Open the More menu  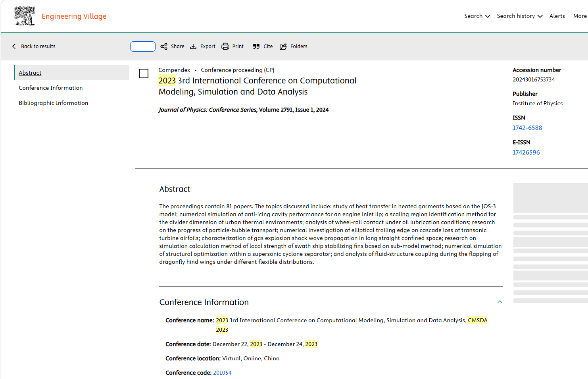point(580,16)
